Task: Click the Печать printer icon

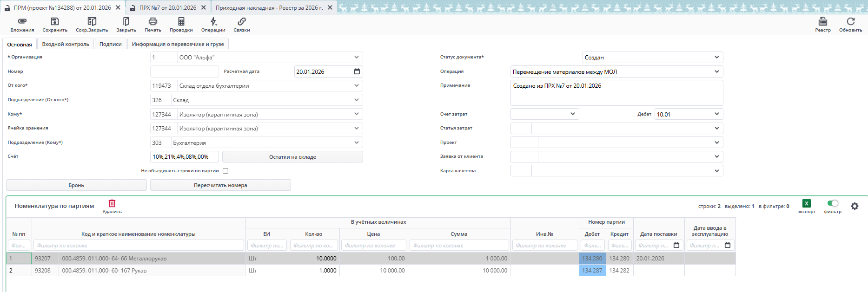Action: coord(152,22)
